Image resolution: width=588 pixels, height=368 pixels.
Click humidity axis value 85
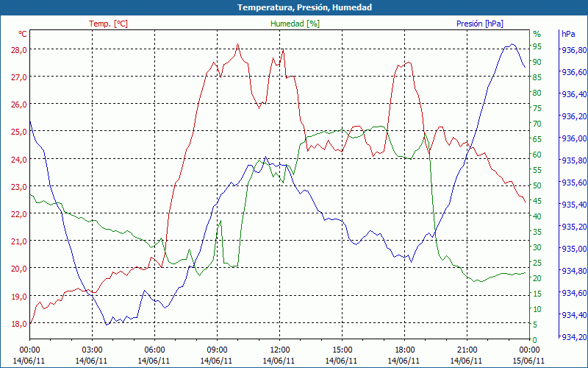coord(537,77)
